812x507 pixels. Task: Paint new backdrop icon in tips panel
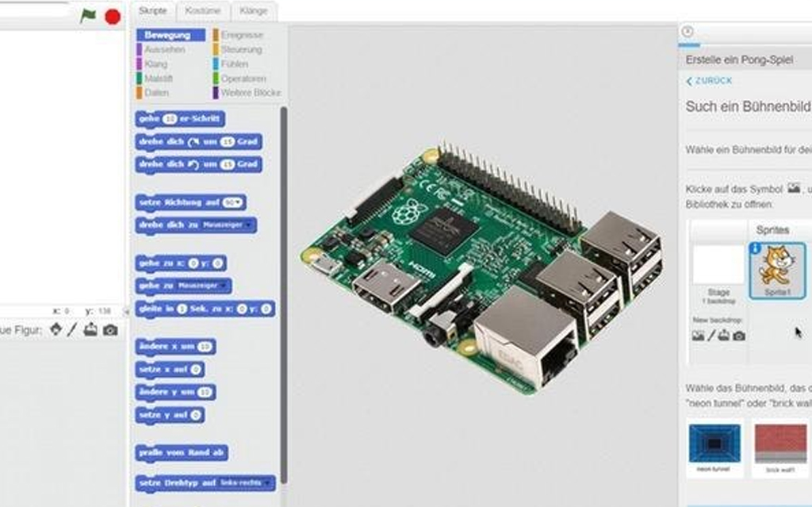click(711, 336)
